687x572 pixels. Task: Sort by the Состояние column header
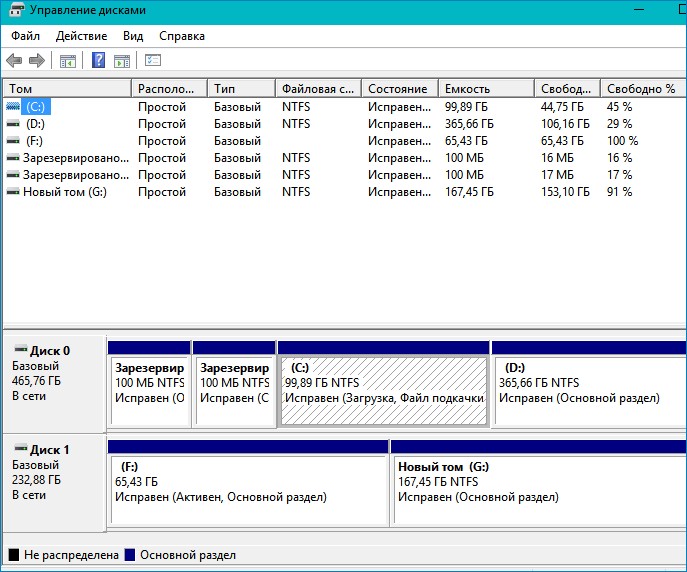(x=398, y=89)
